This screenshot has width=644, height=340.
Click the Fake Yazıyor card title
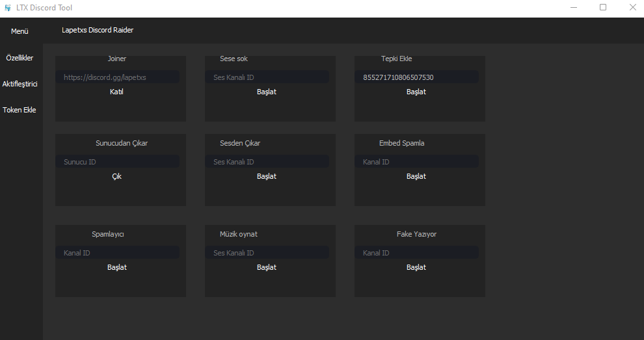(x=416, y=235)
